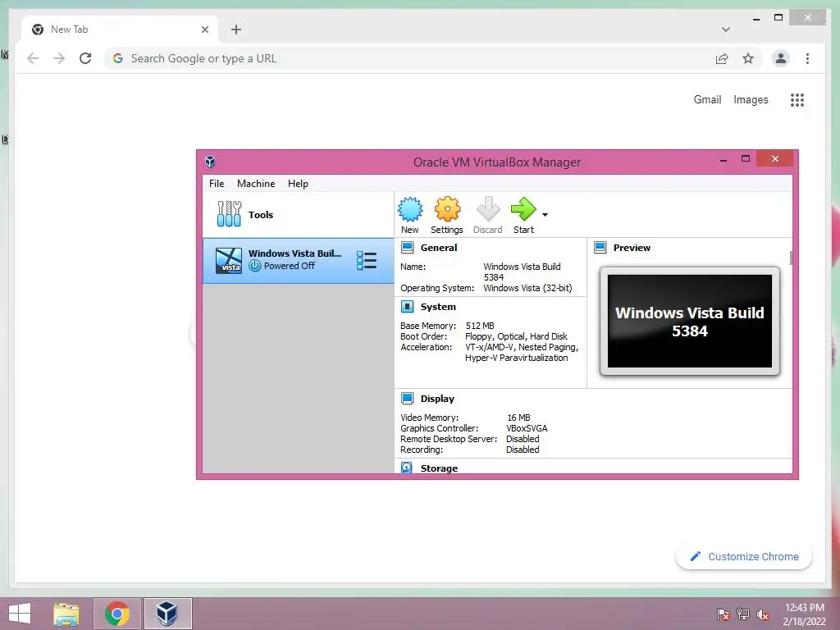840x630 pixels.
Task: Click the Storage section disk icon
Action: [407, 468]
